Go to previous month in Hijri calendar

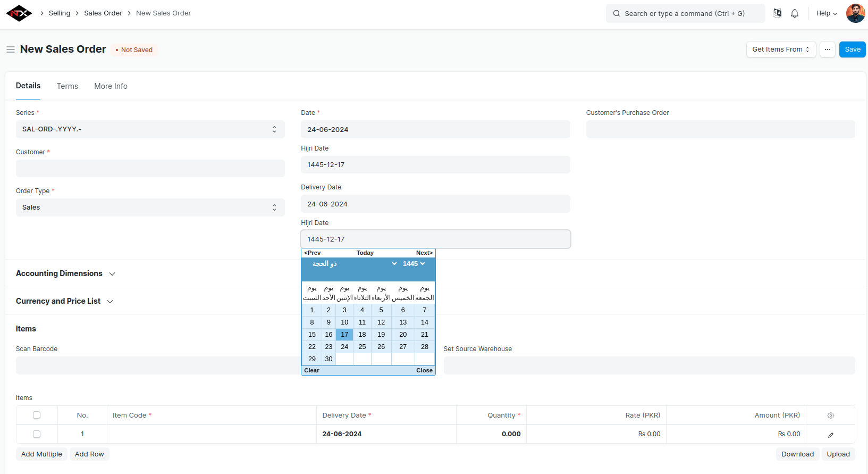[x=313, y=253]
